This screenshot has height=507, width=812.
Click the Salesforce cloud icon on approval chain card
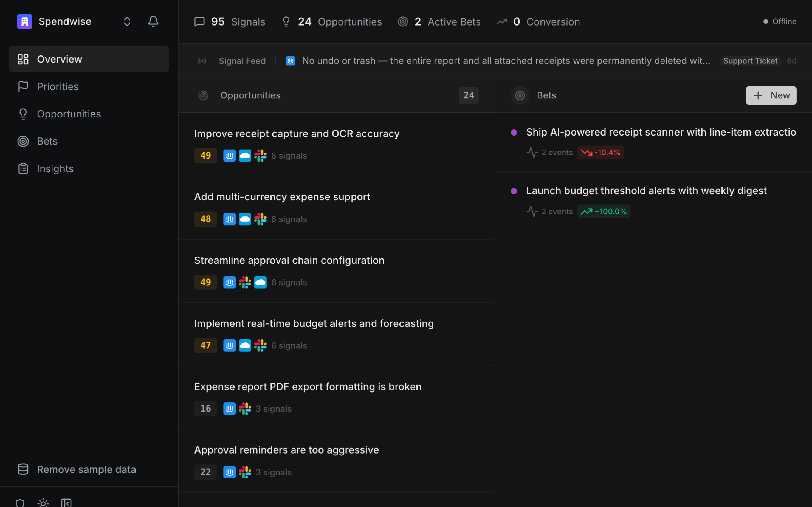pyautogui.click(x=261, y=282)
